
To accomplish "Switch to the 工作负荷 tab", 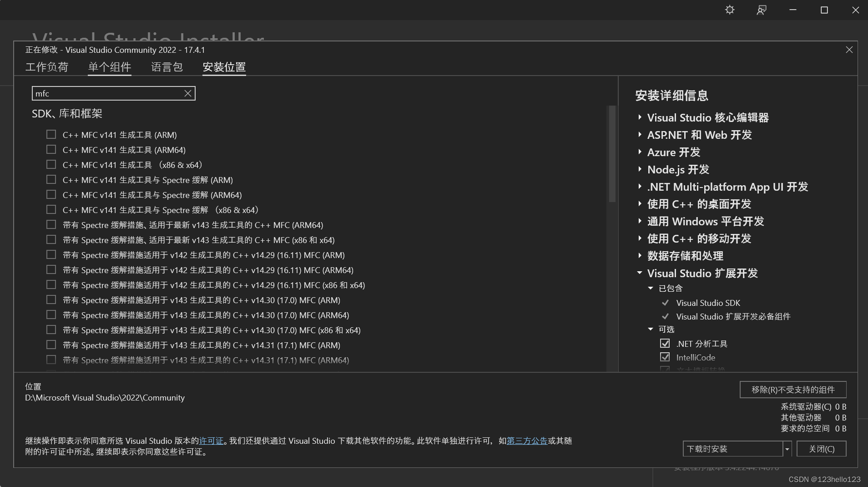I will (x=47, y=67).
